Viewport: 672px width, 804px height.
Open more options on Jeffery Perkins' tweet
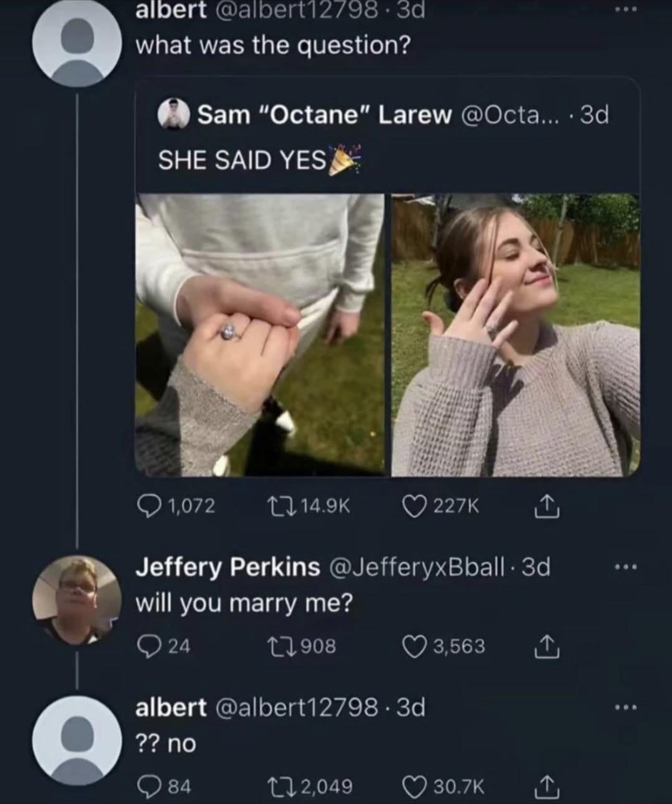[625, 567]
